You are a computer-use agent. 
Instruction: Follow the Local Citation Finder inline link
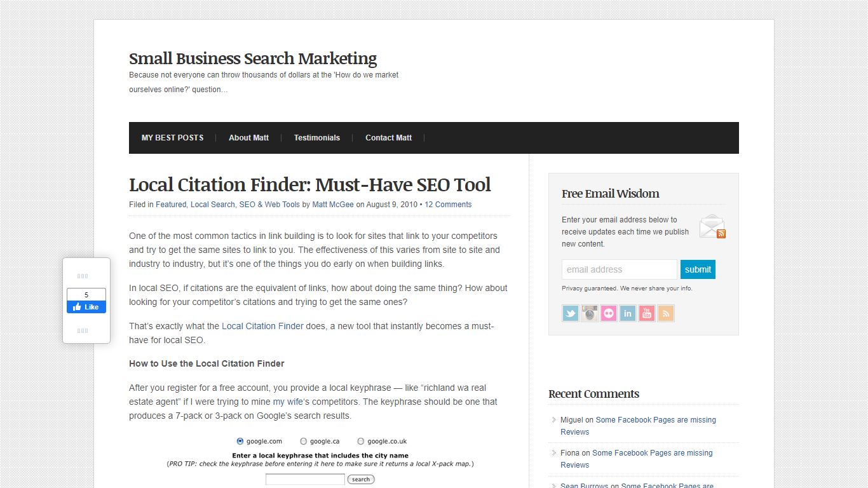pyautogui.click(x=262, y=326)
